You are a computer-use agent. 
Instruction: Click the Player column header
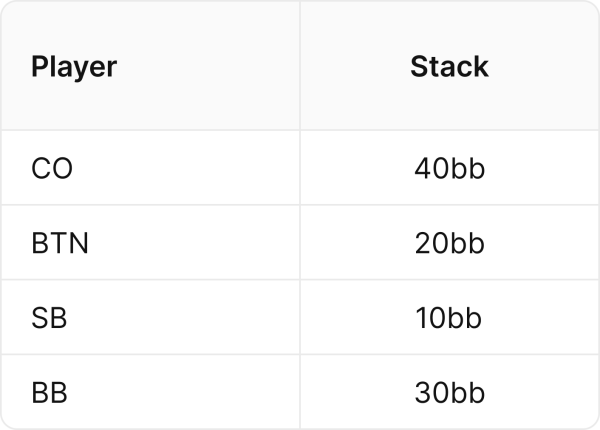74,67
